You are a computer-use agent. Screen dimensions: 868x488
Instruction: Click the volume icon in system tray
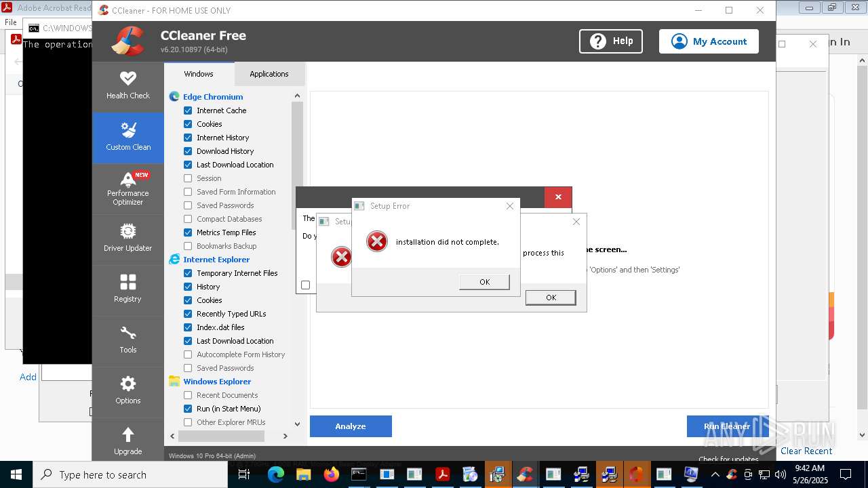780,474
